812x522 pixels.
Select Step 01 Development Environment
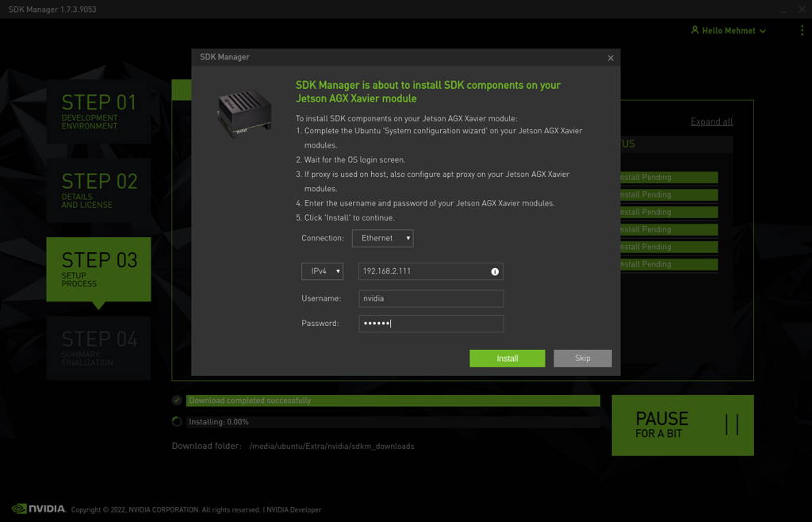pyautogui.click(x=98, y=112)
